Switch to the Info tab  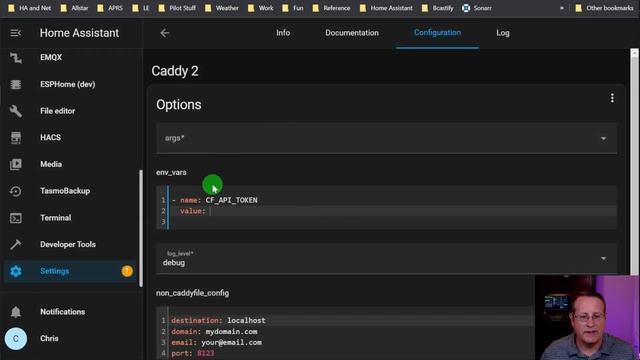[283, 33]
